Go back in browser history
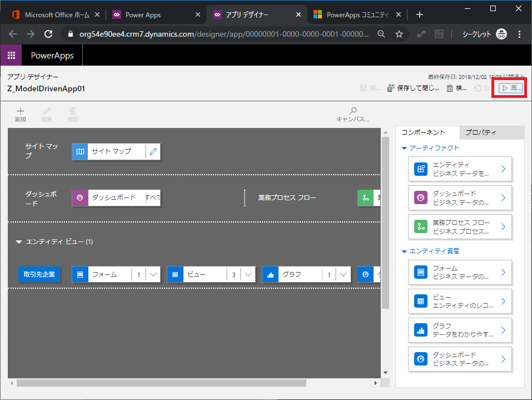Viewport: 532px width, 400px height. [x=13, y=34]
